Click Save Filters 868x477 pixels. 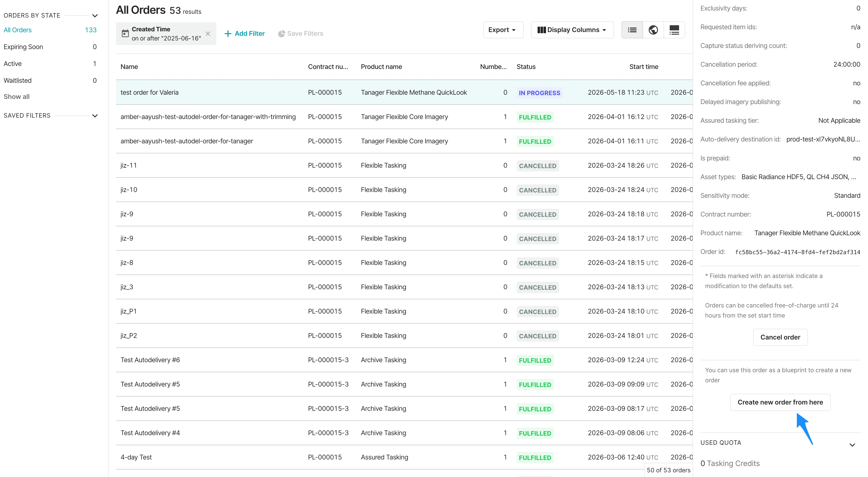tap(300, 34)
